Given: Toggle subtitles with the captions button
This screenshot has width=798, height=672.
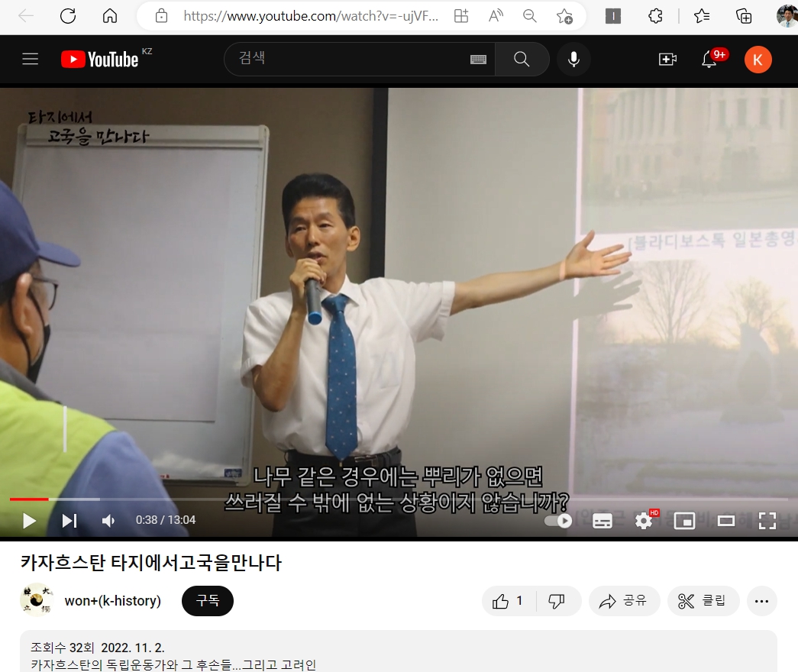Looking at the screenshot, I should pos(603,520).
